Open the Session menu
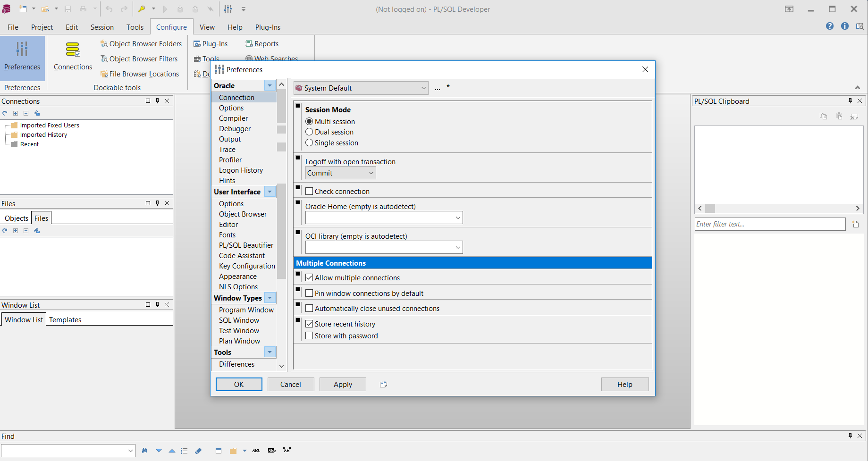Image resolution: width=868 pixels, height=461 pixels. [102, 27]
